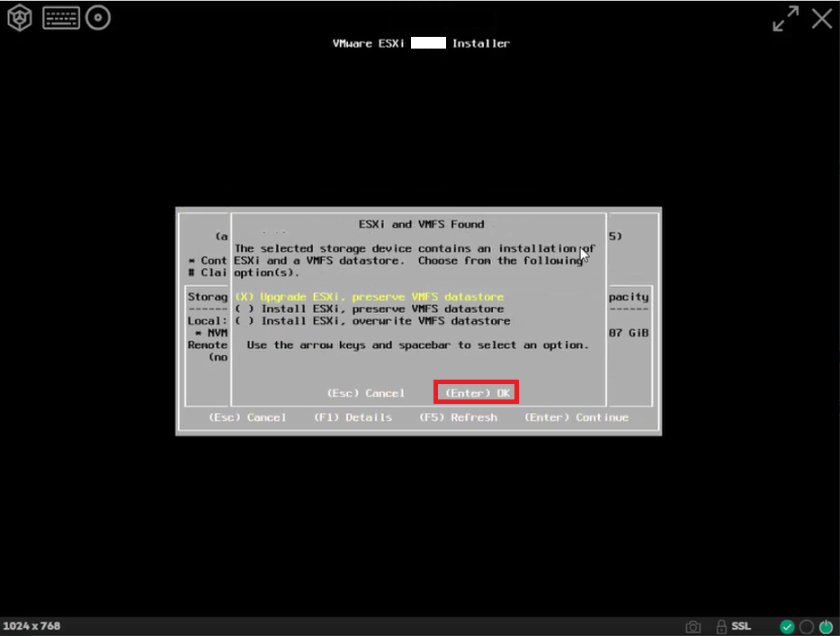Click the 1024 x 768 resolution label
Screen dimensions: 840x636
(x=32, y=625)
